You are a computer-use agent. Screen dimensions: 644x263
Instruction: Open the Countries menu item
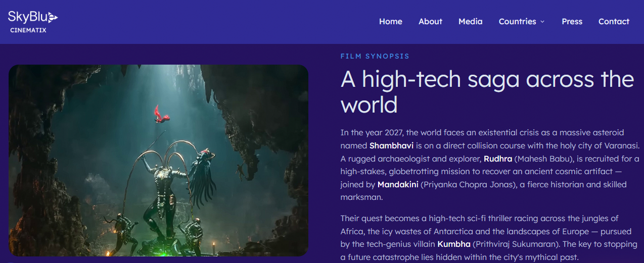(517, 22)
